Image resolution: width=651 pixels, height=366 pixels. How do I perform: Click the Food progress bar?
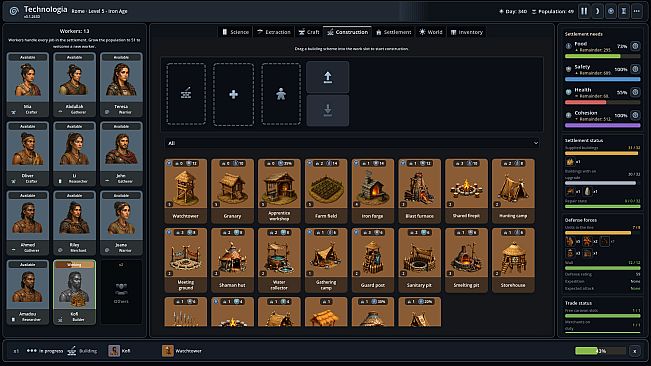pos(602,56)
